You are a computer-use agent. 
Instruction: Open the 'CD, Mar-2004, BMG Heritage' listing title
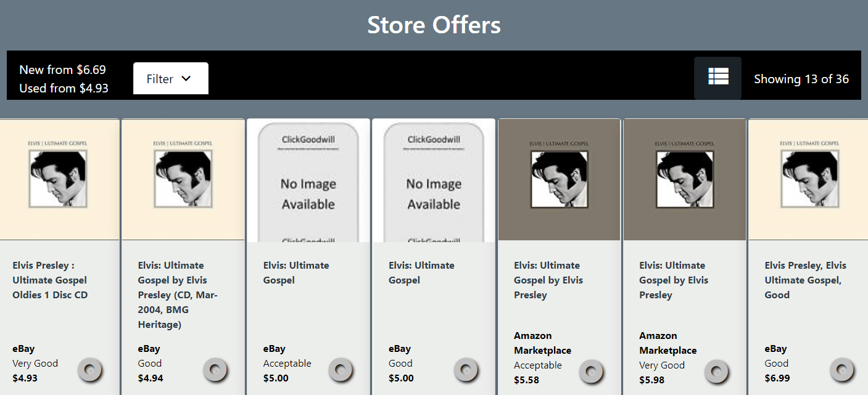coord(179,295)
